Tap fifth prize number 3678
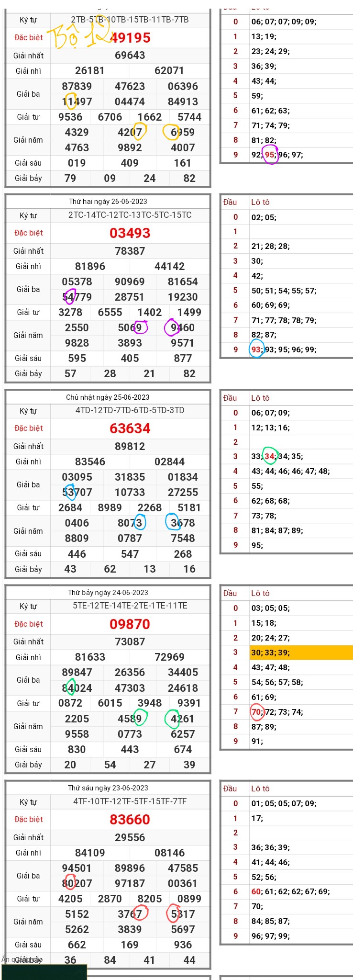This screenshot has height=980, width=353. point(183,523)
